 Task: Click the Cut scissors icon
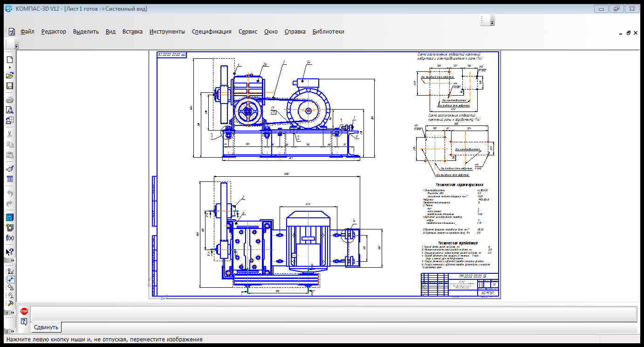tap(10, 134)
